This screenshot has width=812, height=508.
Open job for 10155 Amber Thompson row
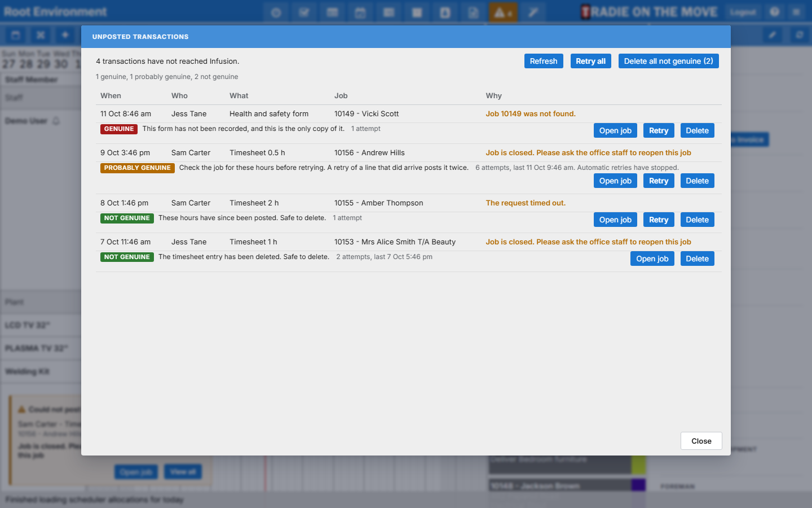click(x=615, y=220)
